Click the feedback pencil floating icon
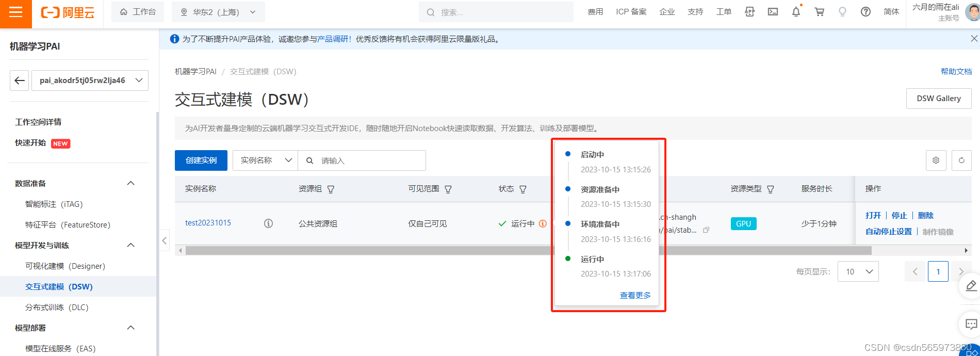Screen dimensions: 980x356 [970, 286]
